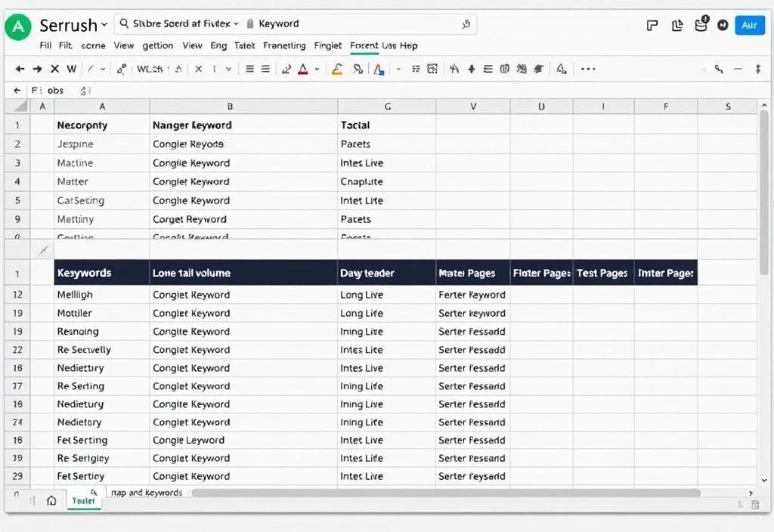Open the cell borders icon
Screen dimensions: 774x532
[432, 69]
